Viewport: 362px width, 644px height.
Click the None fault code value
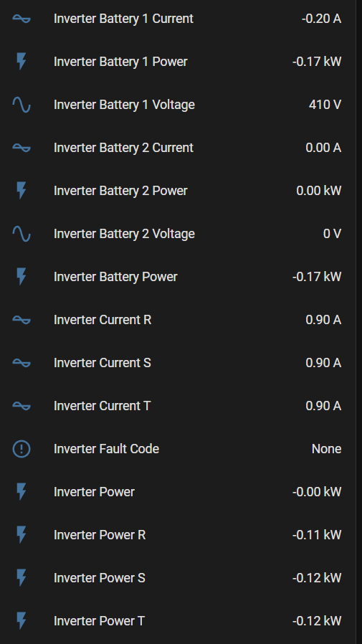[326, 449]
